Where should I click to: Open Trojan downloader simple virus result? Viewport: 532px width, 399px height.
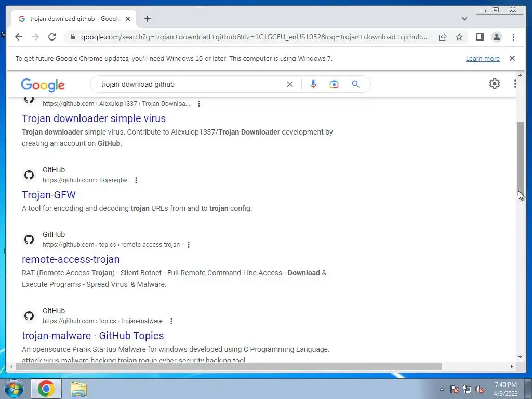tap(94, 118)
